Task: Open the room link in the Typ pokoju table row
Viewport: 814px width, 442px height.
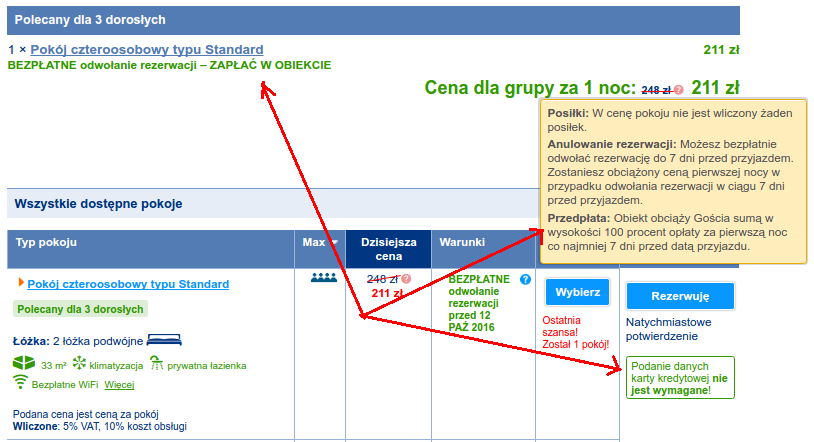Action: coord(128,284)
